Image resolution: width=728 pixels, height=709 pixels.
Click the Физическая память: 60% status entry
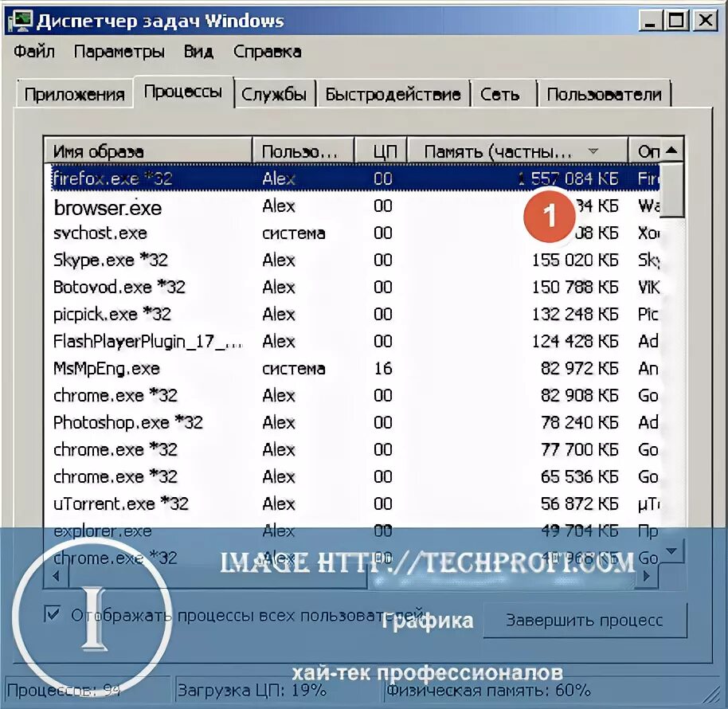pos(488,691)
